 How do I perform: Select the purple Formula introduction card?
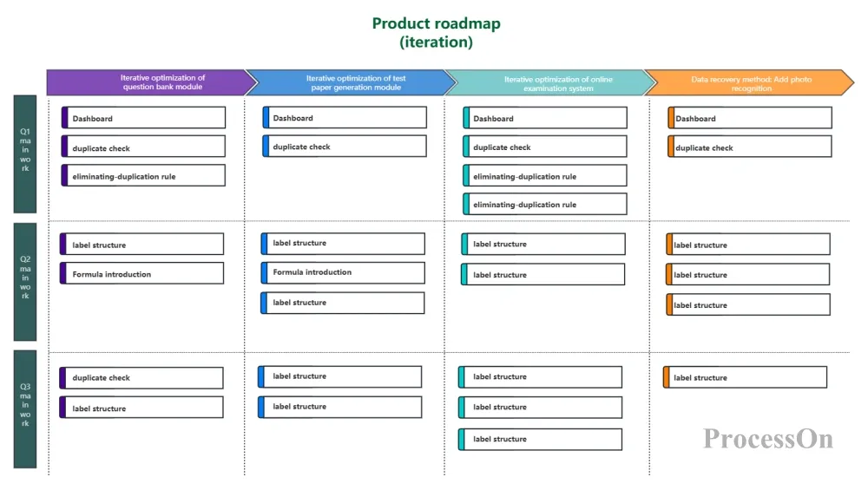click(x=141, y=274)
